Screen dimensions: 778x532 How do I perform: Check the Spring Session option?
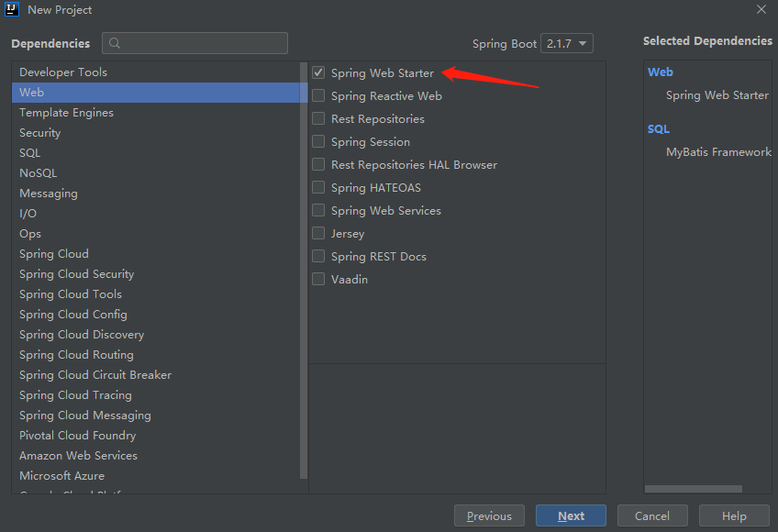318,141
